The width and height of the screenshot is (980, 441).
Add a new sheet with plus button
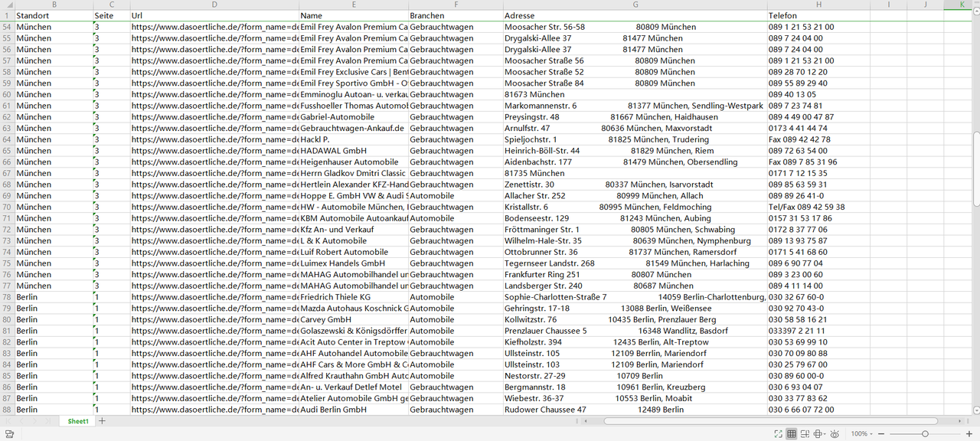[102, 421]
